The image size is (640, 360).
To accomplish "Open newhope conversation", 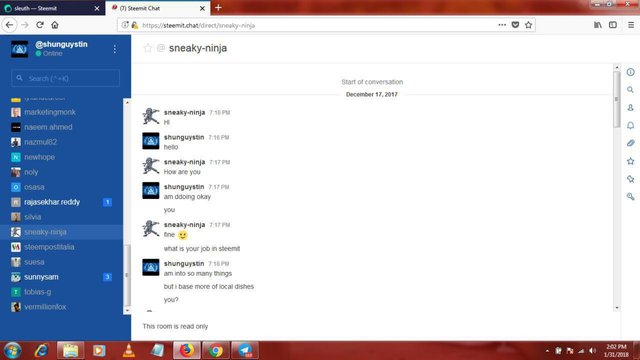I will click(x=61, y=157).
